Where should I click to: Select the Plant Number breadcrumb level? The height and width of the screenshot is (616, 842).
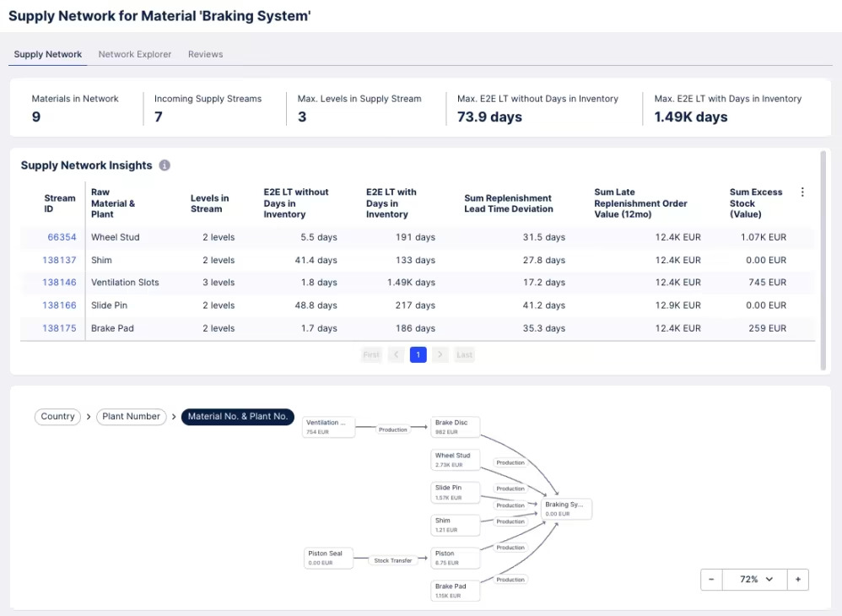[131, 416]
